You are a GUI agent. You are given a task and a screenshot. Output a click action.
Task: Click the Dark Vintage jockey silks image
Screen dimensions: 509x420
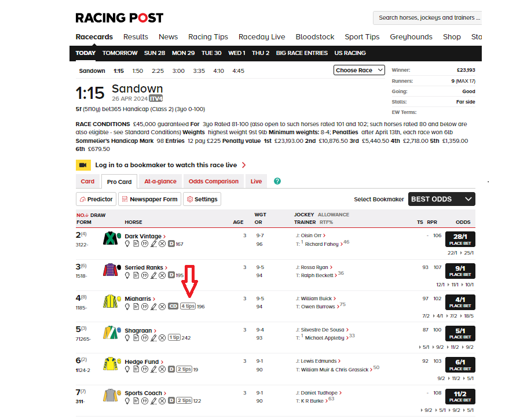pos(111,238)
